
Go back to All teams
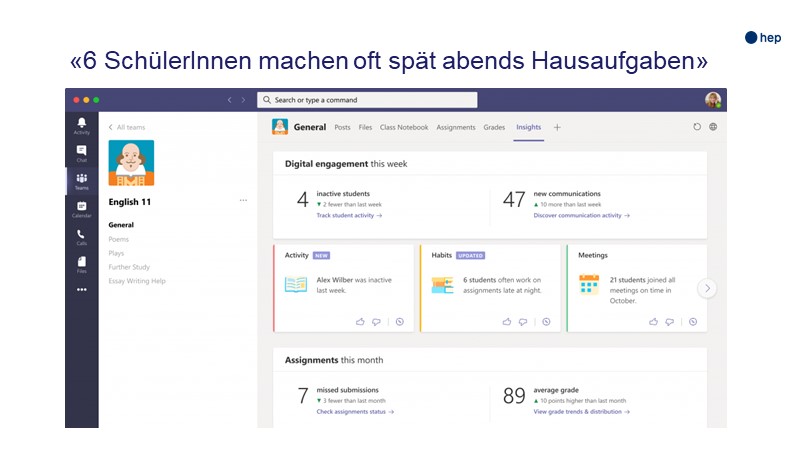pyautogui.click(x=127, y=127)
